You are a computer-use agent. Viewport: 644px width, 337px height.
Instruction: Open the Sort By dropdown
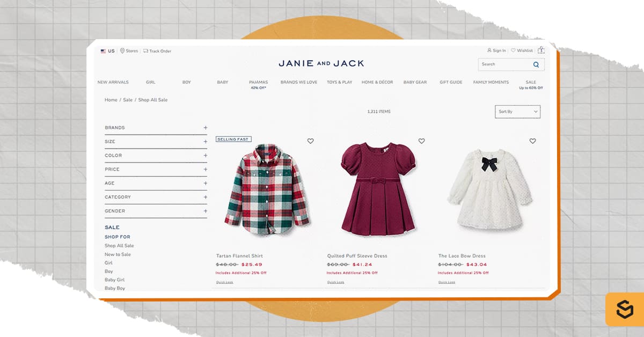point(517,112)
